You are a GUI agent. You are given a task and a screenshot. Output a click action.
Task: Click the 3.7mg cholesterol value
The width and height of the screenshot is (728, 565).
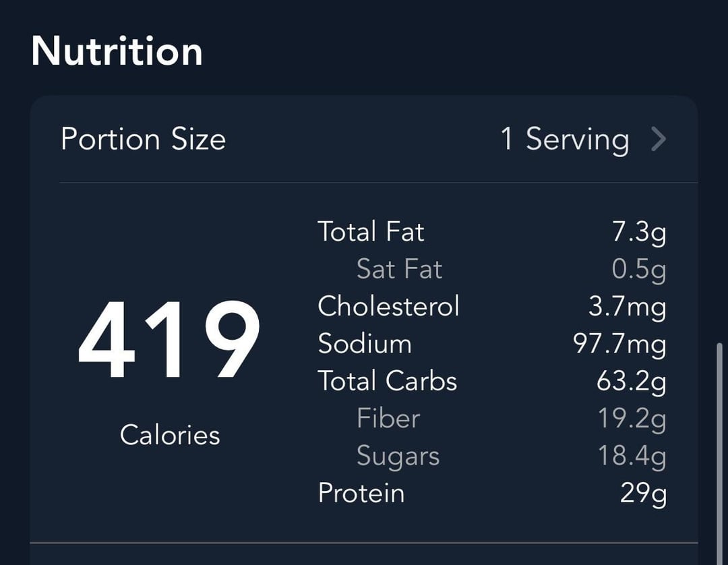(x=628, y=307)
